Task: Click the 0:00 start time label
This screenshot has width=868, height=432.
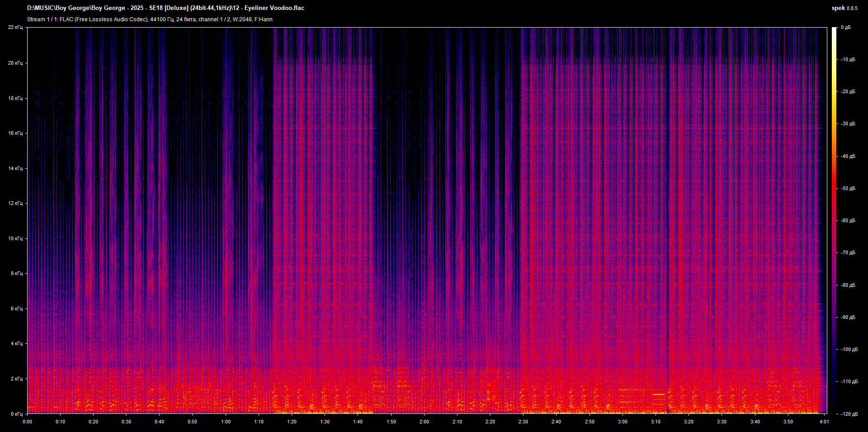Action: [28, 422]
